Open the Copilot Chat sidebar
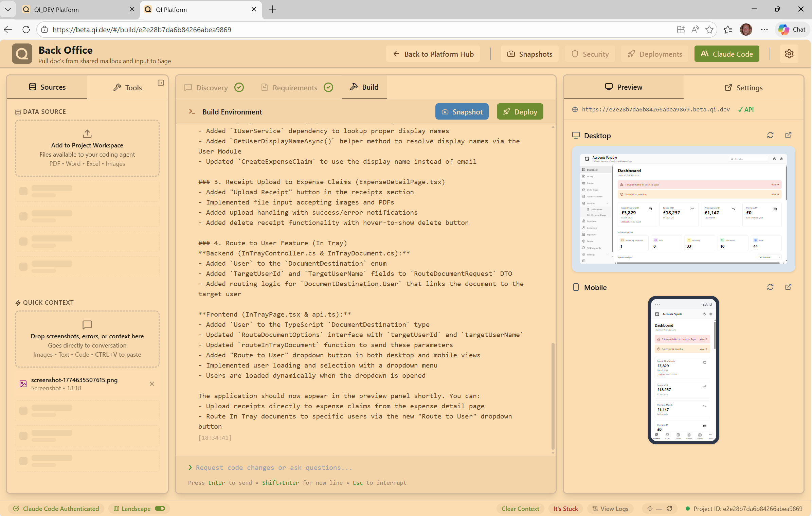 click(792, 30)
